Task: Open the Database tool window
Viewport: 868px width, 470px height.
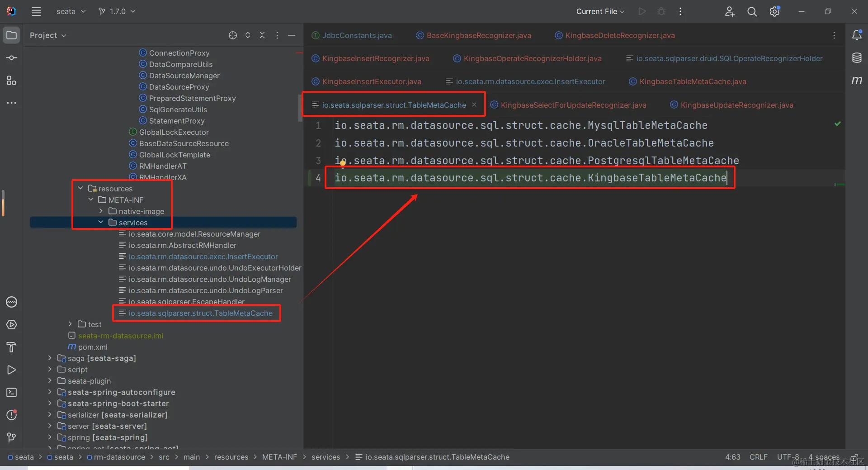Action: tap(857, 58)
